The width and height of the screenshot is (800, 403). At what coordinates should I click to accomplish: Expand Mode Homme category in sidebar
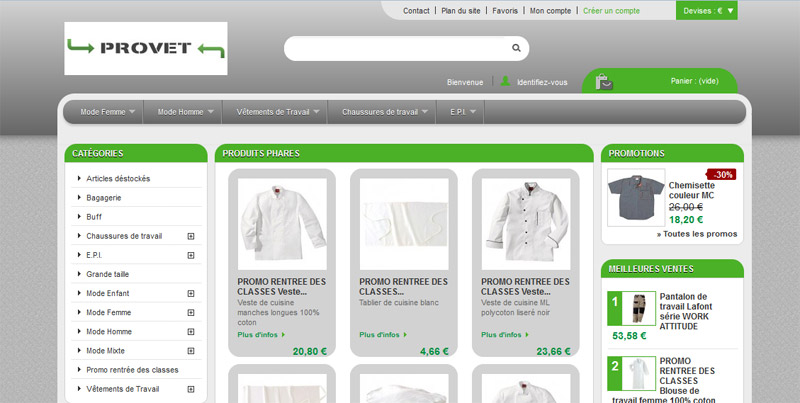pos(191,332)
